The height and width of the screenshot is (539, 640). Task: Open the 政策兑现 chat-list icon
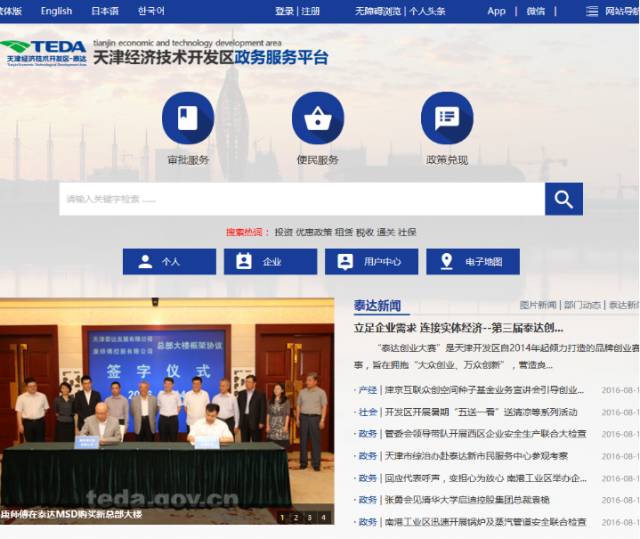[447, 118]
